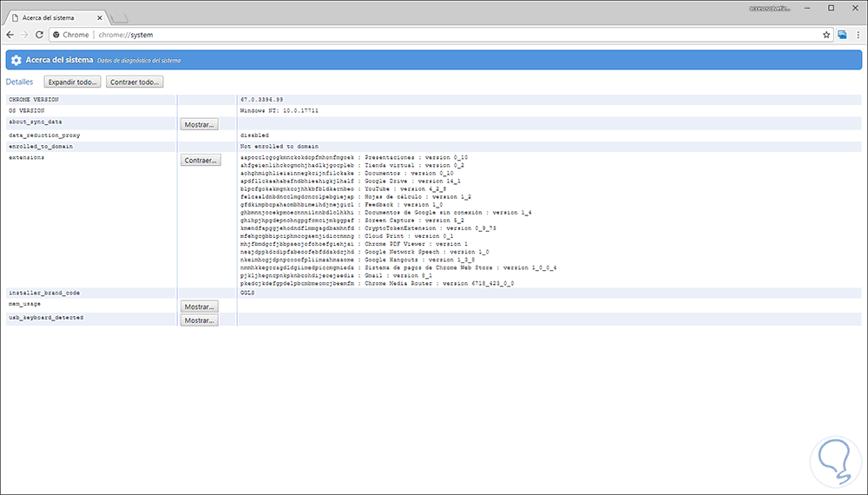Image resolution: width=868 pixels, height=495 pixels.
Task: Go back with the browser back arrow
Action: tap(10, 35)
